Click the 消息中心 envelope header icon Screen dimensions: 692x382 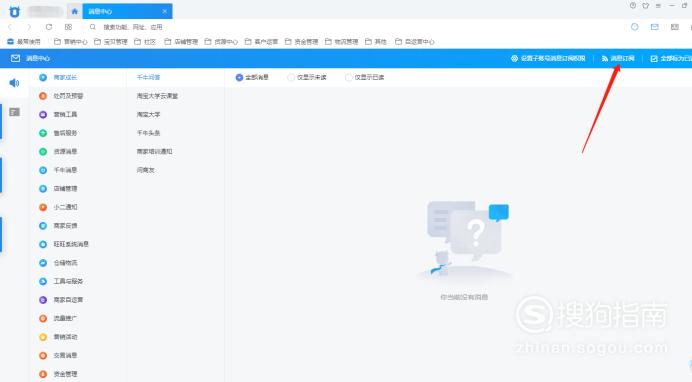[x=15, y=58]
